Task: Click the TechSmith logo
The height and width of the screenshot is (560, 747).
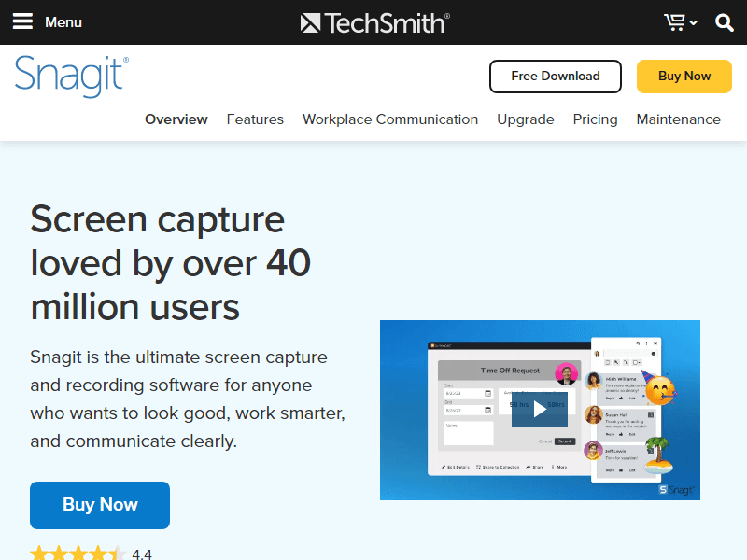Action: [x=374, y=22]
